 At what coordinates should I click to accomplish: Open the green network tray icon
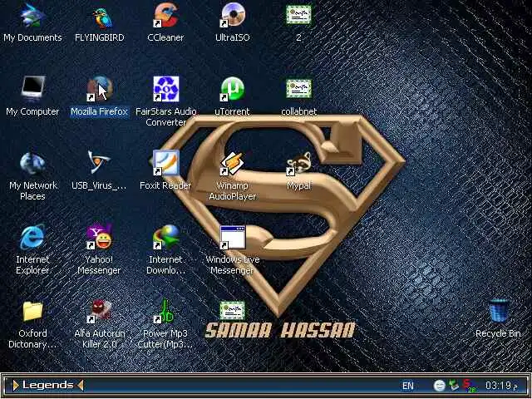click(453, 385)
